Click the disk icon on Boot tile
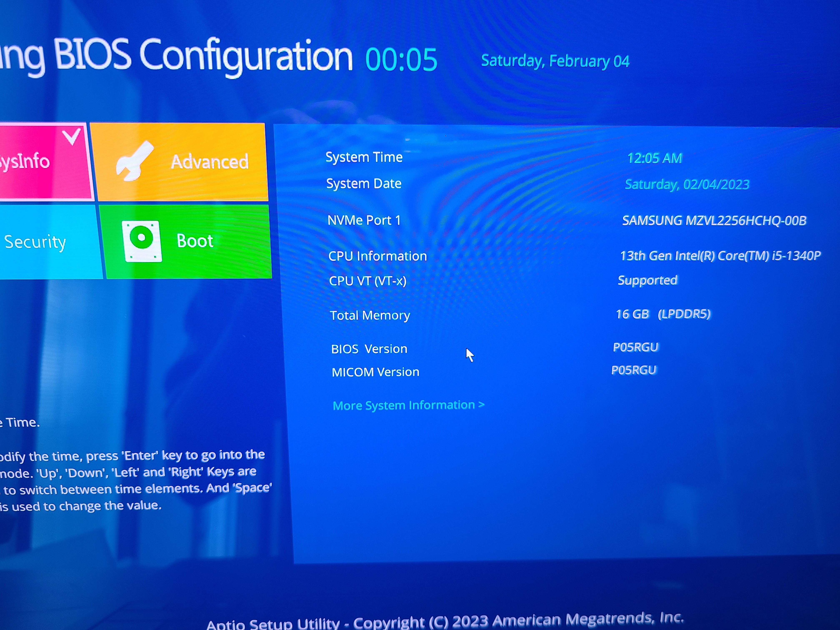This screenshot has height=630, width=840. click(142, 241)
